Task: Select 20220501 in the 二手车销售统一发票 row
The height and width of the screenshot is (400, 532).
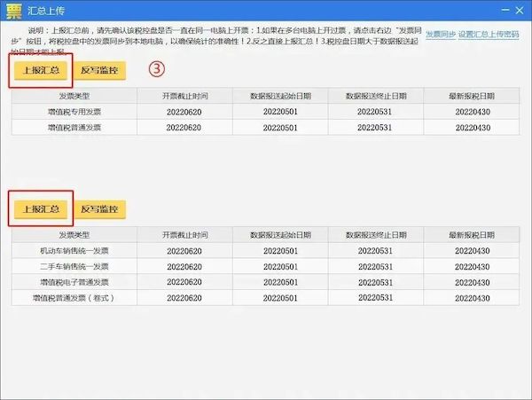Action: (280, 267)
